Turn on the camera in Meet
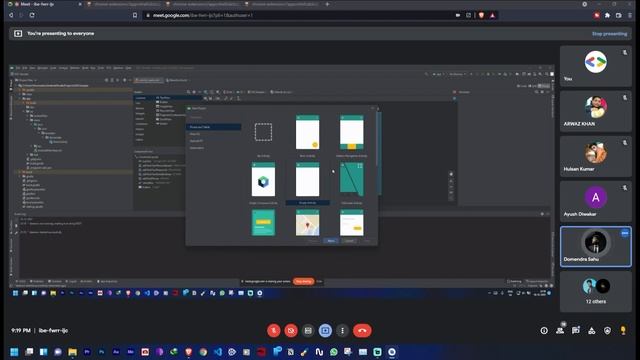This screenshot has height=360, width=640. [x=291, y=331]
